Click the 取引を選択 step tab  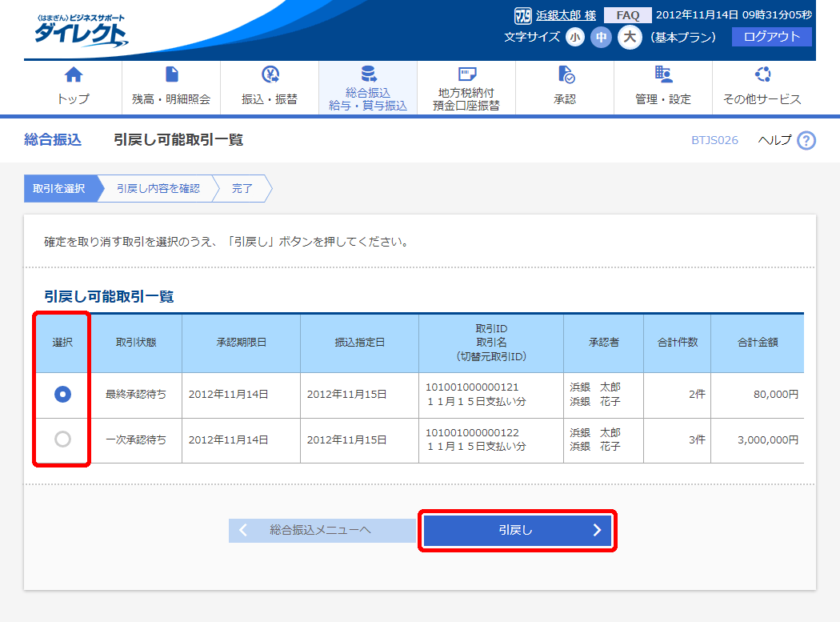(x=59, y=189)
